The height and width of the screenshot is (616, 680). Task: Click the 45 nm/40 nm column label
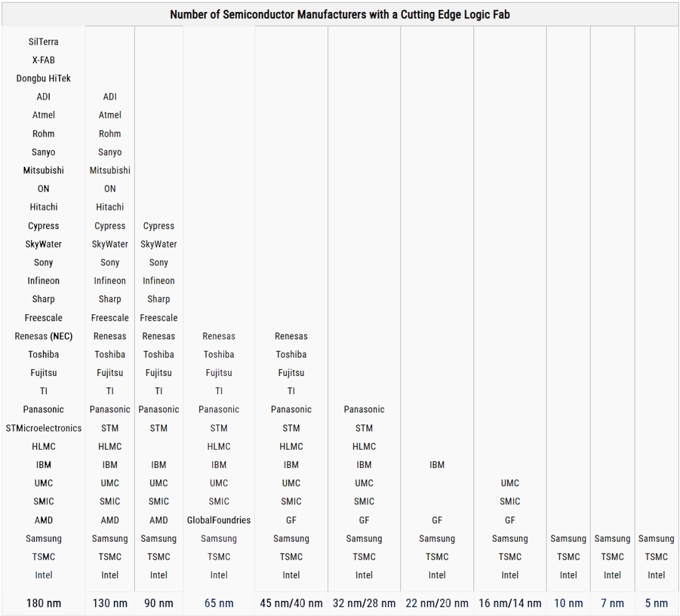click(x=291, y=603)
